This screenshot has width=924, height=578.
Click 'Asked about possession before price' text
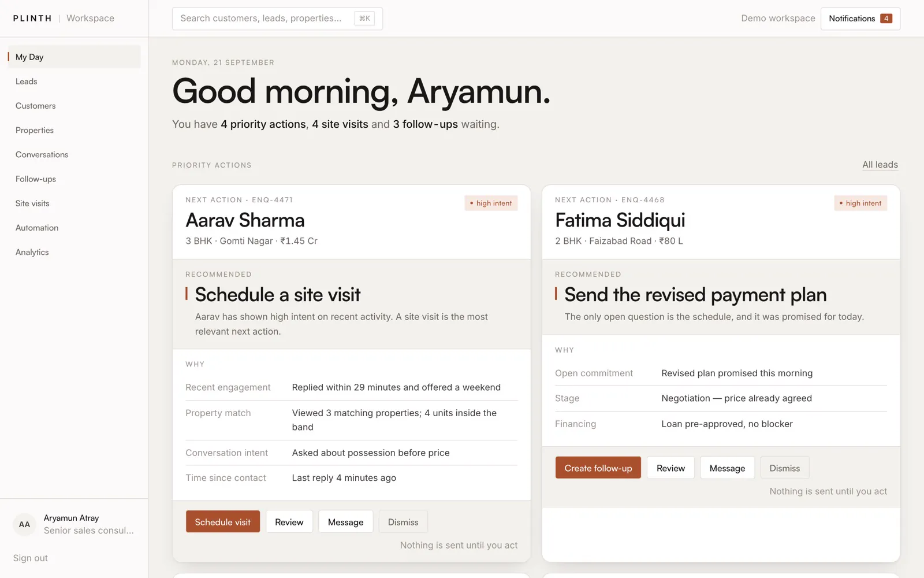pos(371,453)
